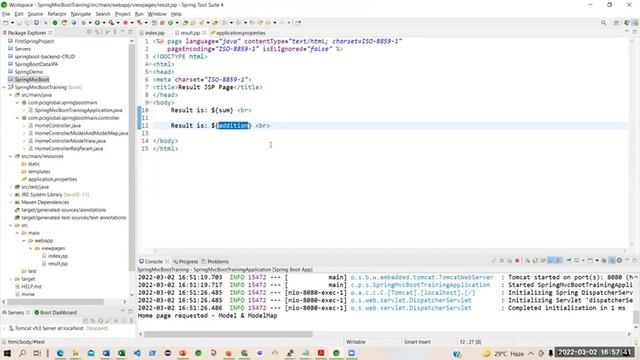
Task: Open the File menu
Action: (6, 14)
